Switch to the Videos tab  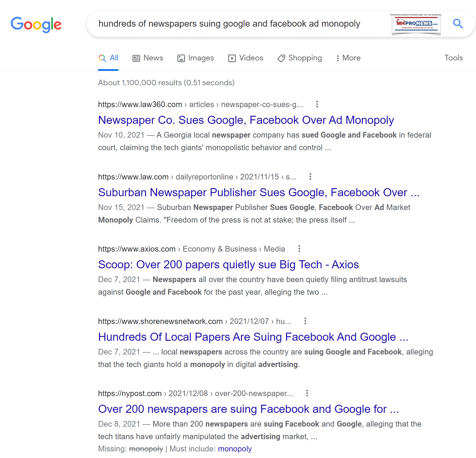245,58
